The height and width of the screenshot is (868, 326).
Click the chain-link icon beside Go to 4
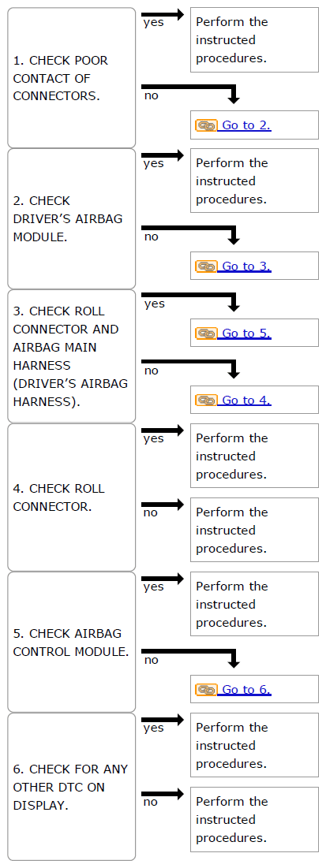point(206,400)
